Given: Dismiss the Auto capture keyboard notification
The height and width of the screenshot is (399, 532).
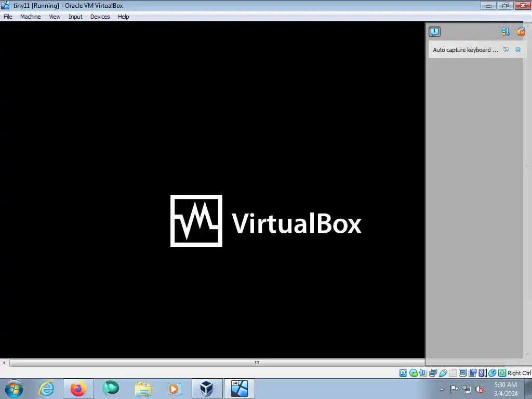Looking at the screenshot, I should click(x=518, y=49).
